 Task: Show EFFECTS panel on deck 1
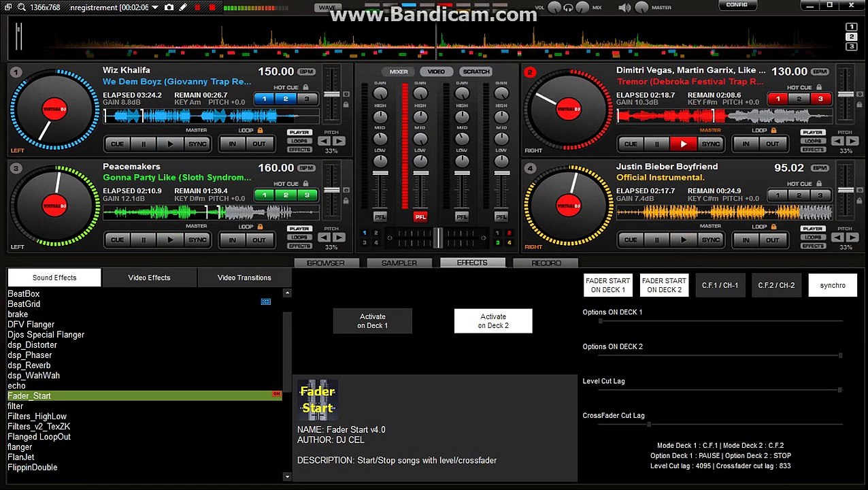click(x=299, y=150)
